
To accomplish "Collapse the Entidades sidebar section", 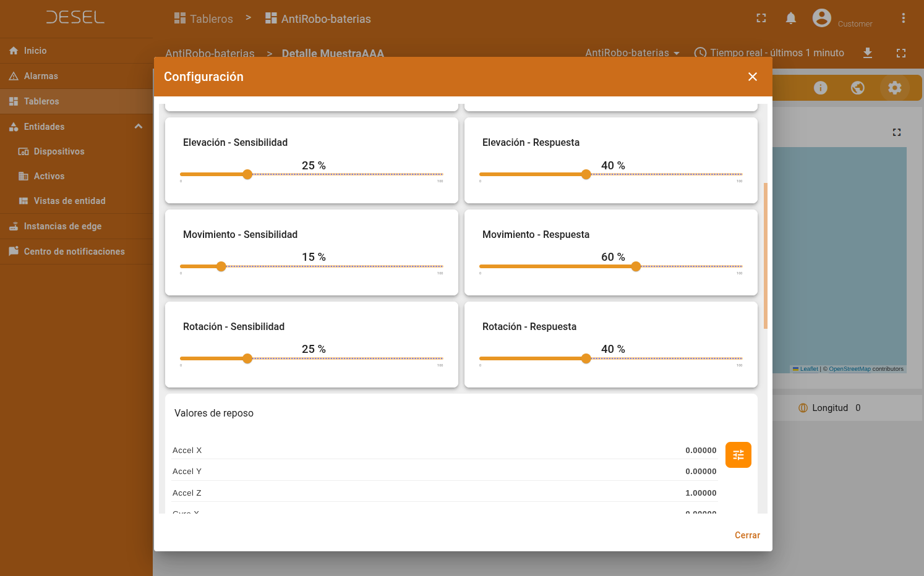I will pyautogui.click(x=139, y=127).
